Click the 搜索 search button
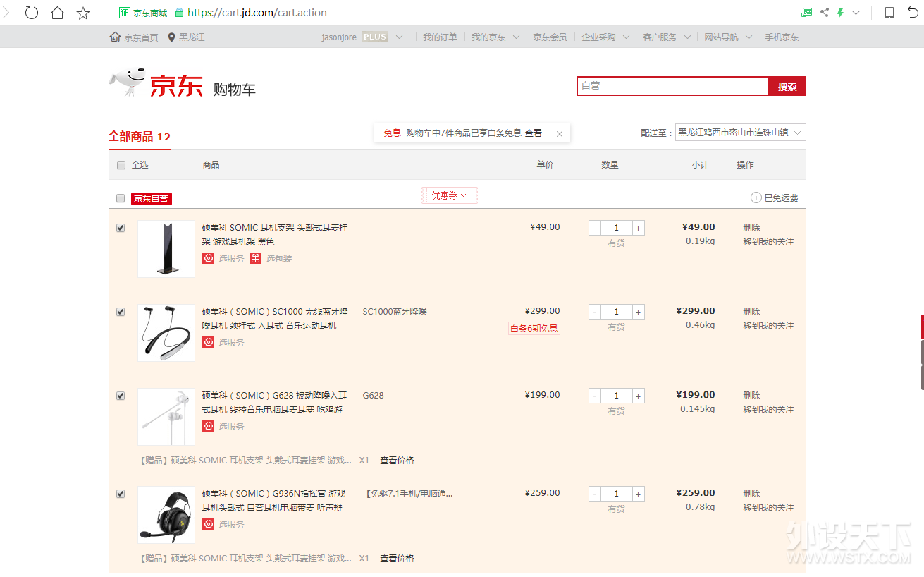The height and width of the screenshot is (577, 924). [x=787, y=86]
